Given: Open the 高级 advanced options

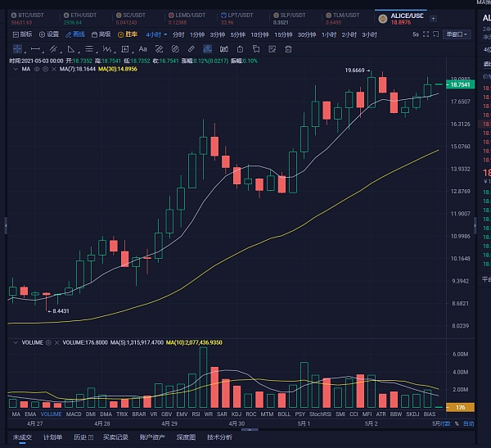Looking at the screenshot, I should pos(101,34).
